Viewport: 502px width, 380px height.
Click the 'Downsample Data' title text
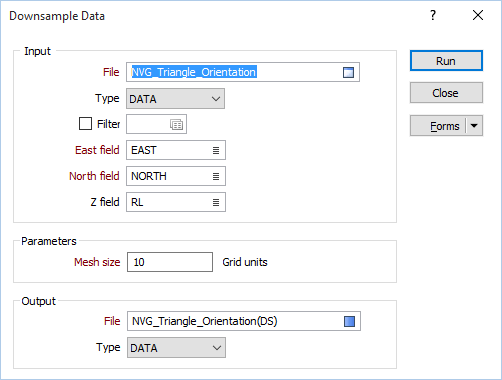coord(57,16)
